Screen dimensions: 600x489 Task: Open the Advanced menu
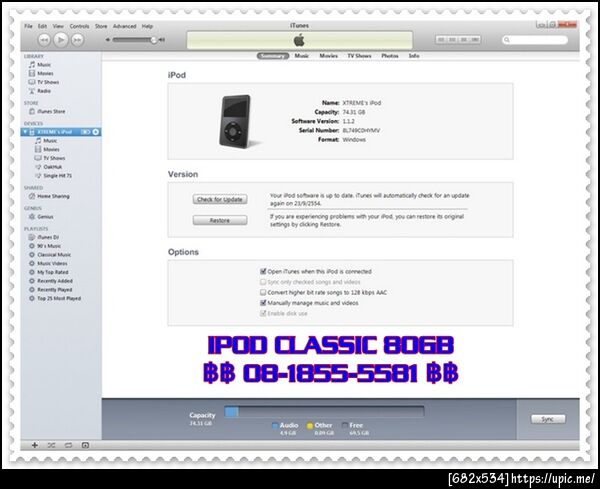124,26
